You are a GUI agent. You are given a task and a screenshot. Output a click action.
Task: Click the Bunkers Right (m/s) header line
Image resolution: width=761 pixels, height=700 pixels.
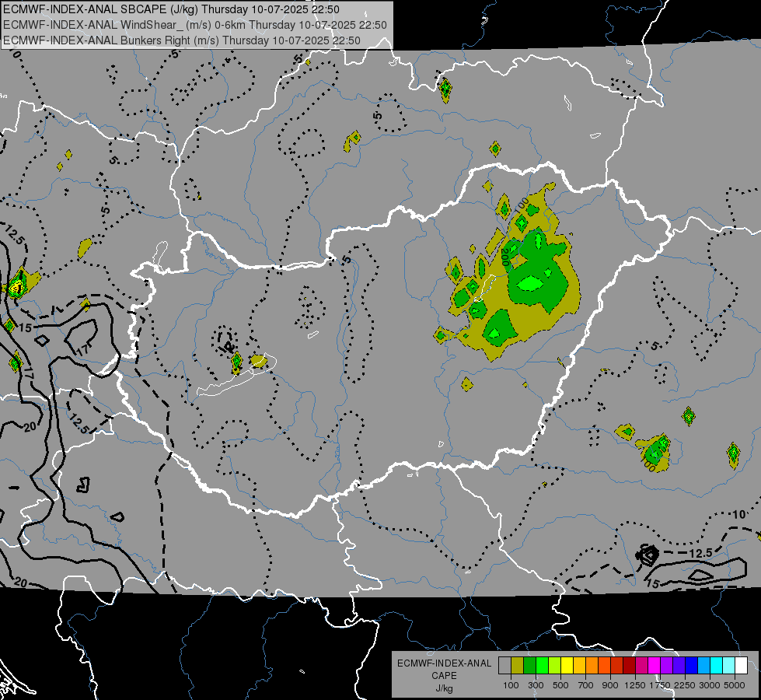click(182, 40)
